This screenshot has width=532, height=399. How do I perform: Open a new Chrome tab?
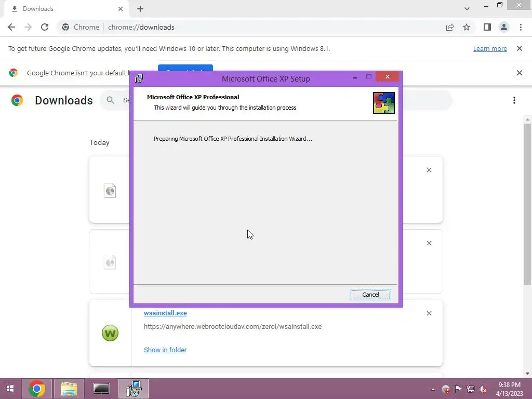(140, 9)
